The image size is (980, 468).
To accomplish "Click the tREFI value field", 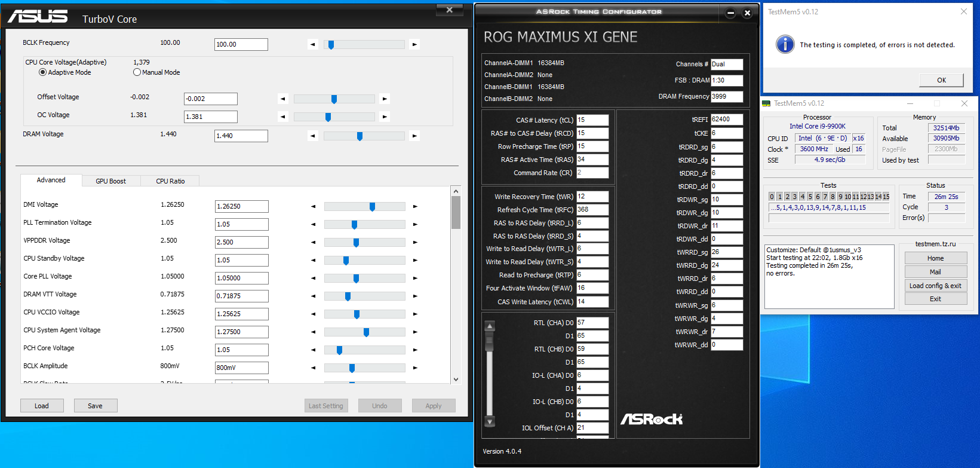I will coord(727,120).
